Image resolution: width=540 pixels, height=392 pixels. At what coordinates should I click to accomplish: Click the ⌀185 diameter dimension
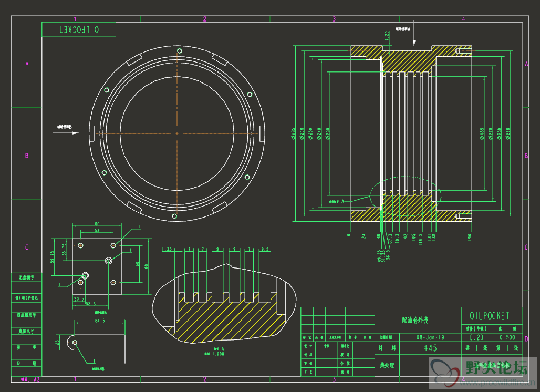pyautogui.click(x=482, y=133)
